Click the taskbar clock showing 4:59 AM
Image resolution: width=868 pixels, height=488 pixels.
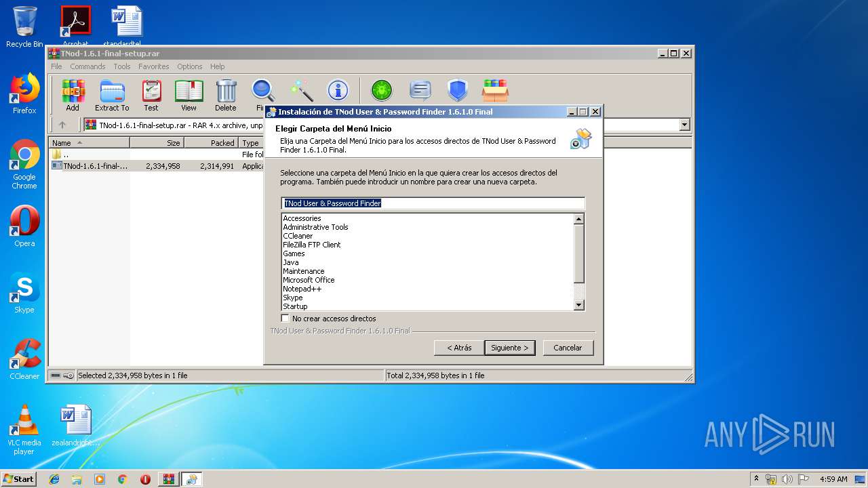[833, 479]
